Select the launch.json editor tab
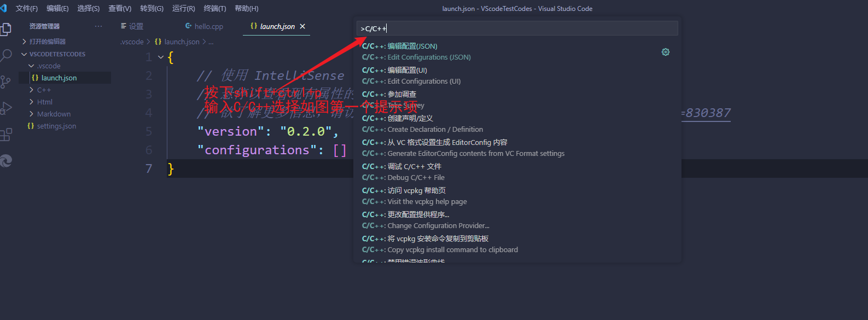Image resolution: width=868 pixels, height=320 pixels. 277,26
